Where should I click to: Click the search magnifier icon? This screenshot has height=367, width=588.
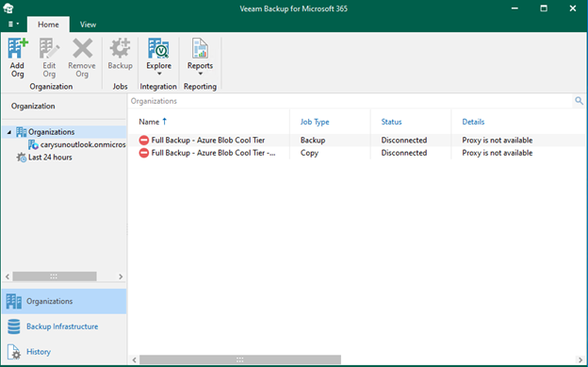(579, 101)
